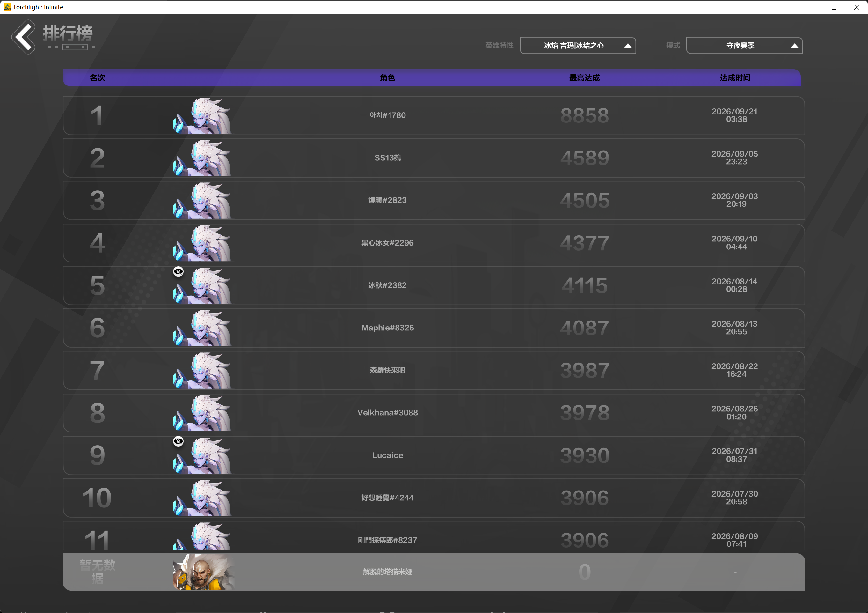Click the score 3930
The image size is (868, 613).
coord(585,455)
